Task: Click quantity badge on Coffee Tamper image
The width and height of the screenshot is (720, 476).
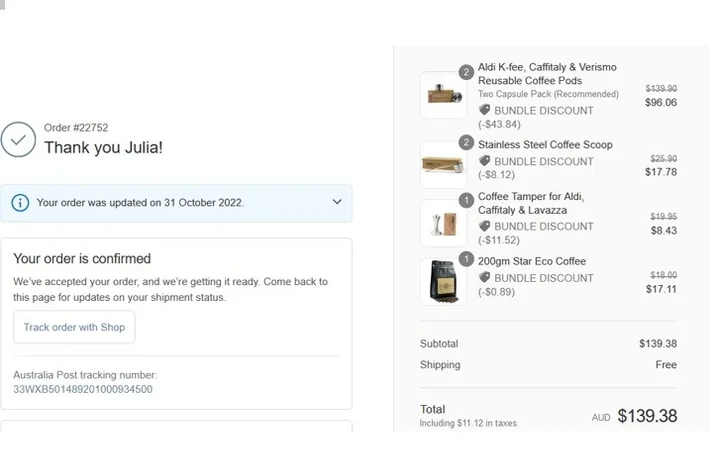Action: 466,200
